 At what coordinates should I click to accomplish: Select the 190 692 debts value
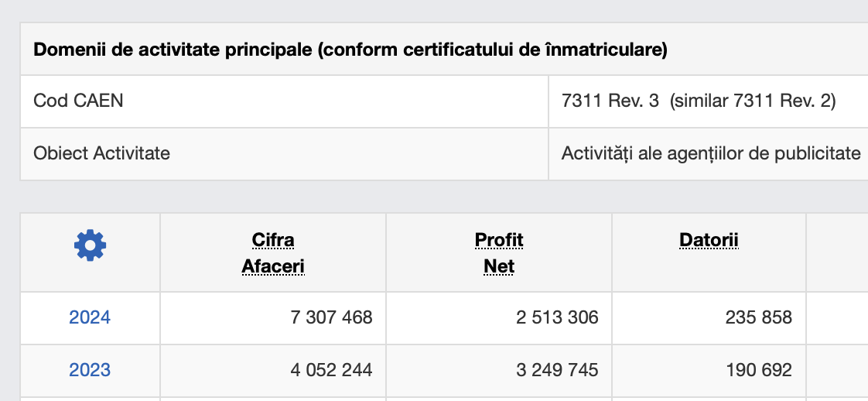[758, 369]
